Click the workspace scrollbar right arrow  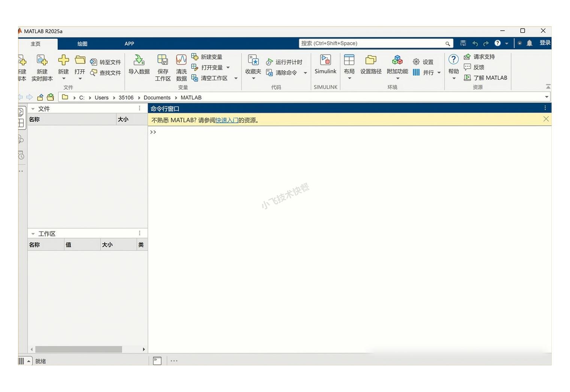[x=144, y=349]
